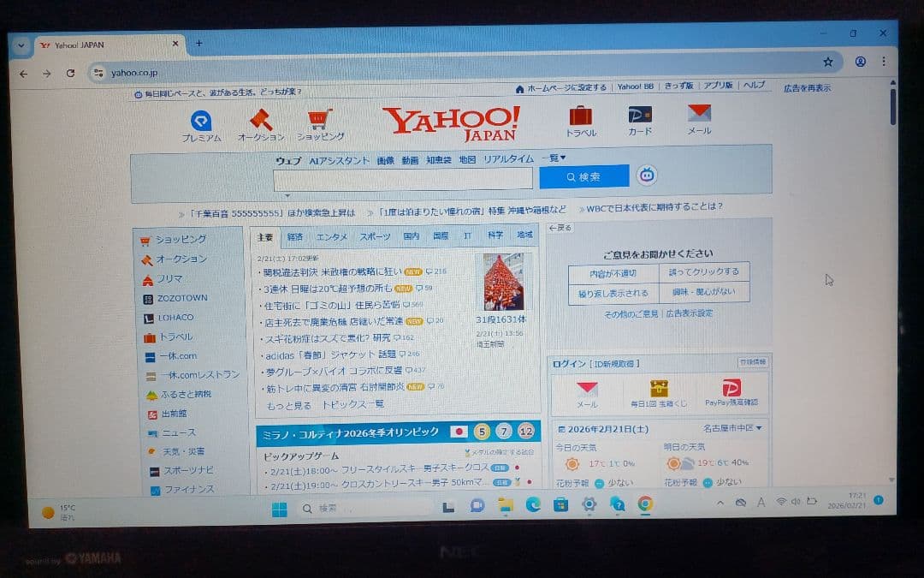Open the Travel (トラベル) suitcase icon in header

point(580,115)
